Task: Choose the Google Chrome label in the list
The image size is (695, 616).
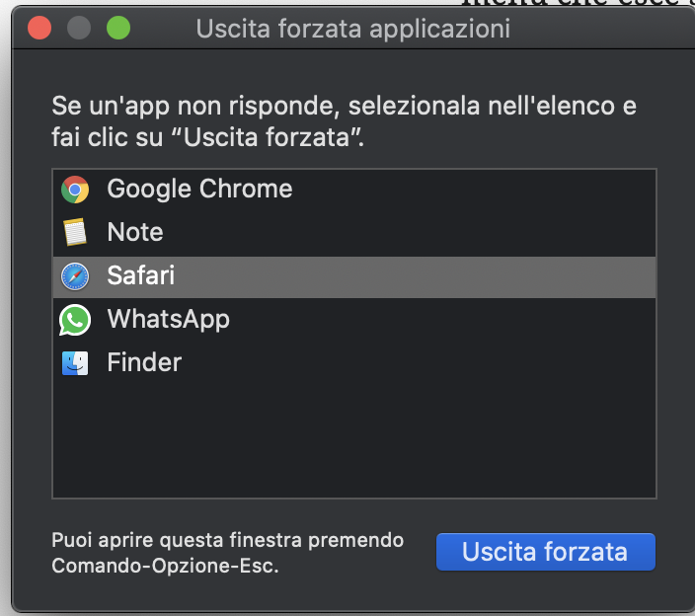Action: tap(199, 190)
